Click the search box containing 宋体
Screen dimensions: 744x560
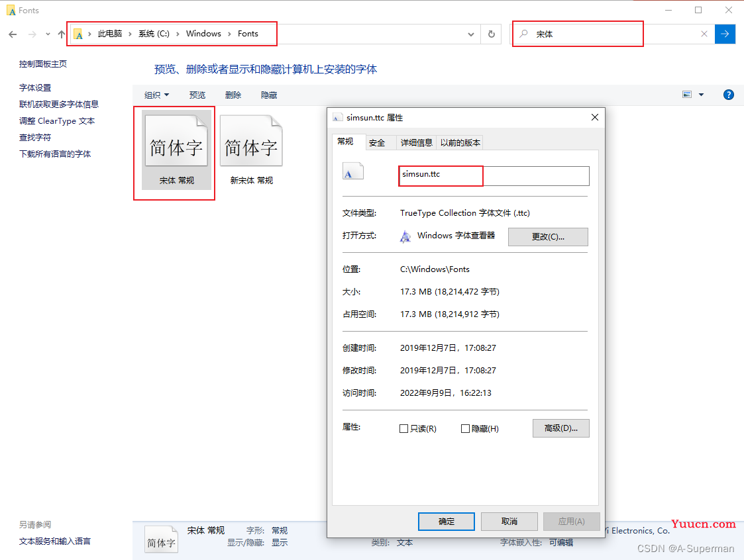pos(612,34)
